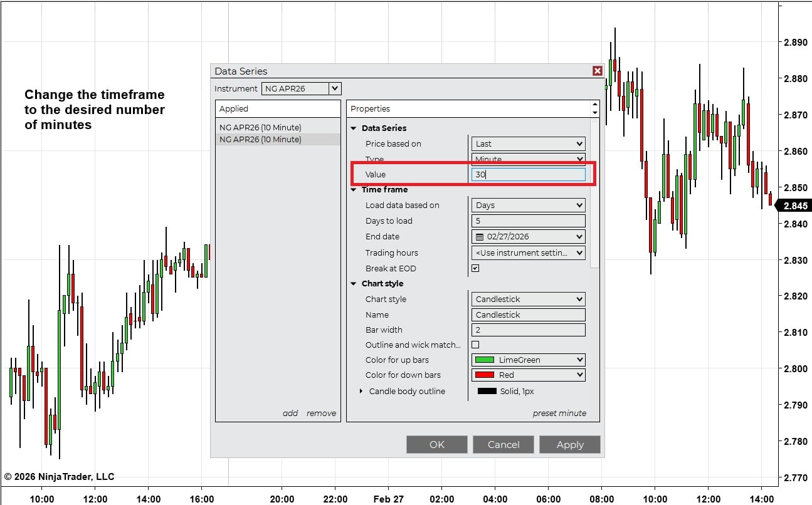Viewport: 812px width, 505px height.
Task: Click add to add another data series
Action: [x=290, y=414]
